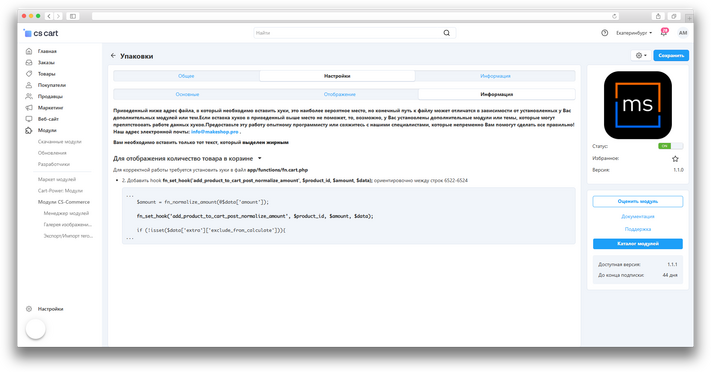Click the round floating button at bottom left
This screenshot has height=372, width=711.
[x=35, y=329]
